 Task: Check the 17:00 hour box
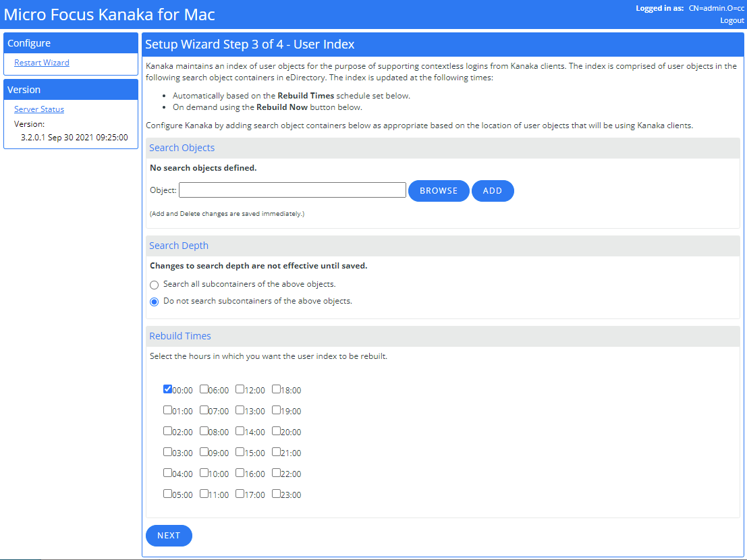tap(240, 494)
